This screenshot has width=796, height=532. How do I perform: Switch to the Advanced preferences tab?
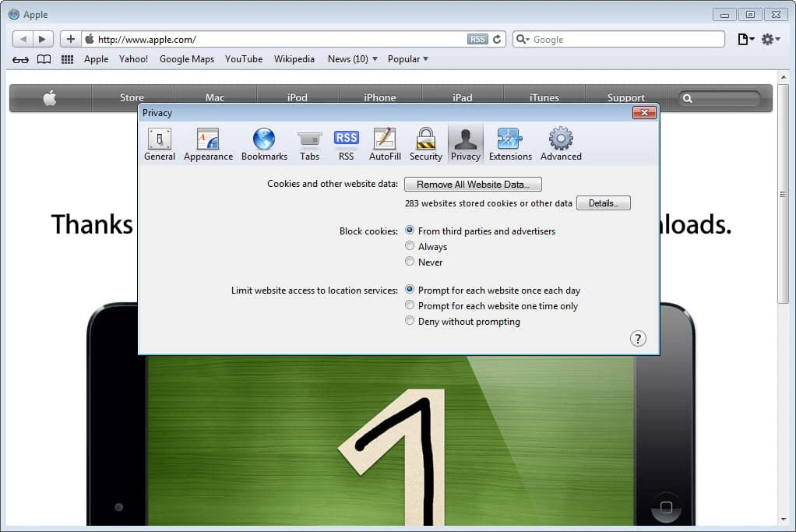point(561,144)
